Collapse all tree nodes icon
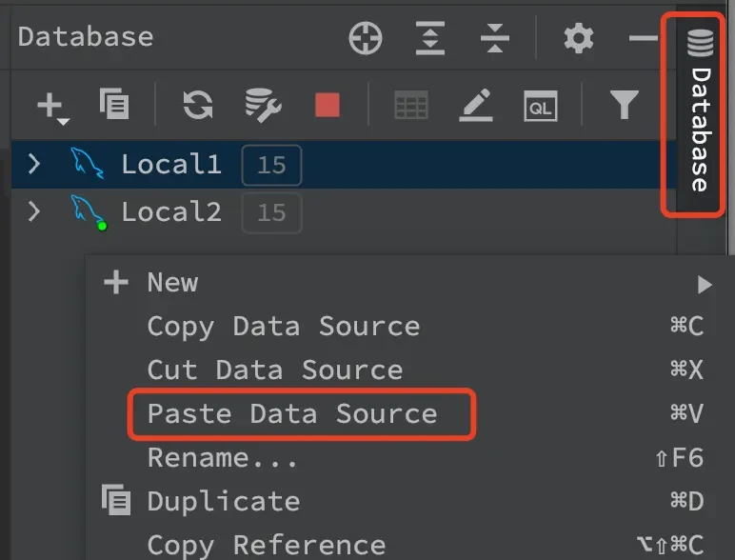 tap(495, 38)
